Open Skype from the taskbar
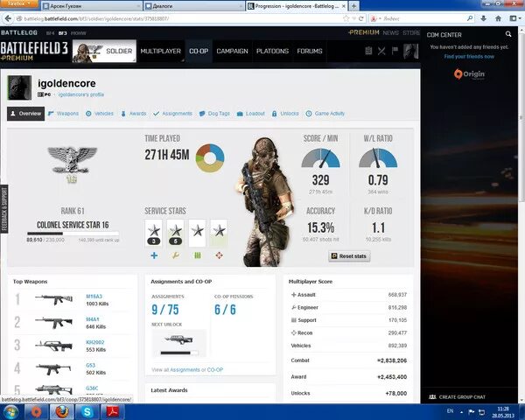The width and height of the screenshot is (525, 420). [x=87, y=411]
